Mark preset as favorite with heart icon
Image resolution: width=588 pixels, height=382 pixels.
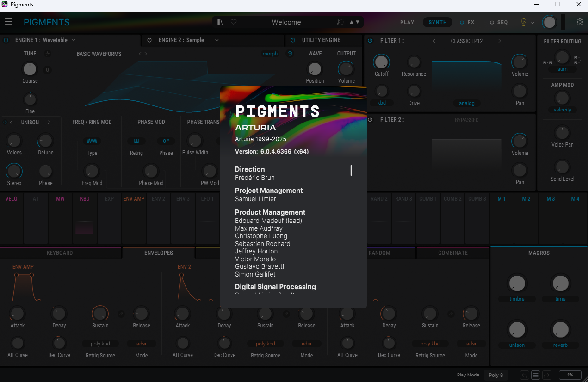tap(234, 22)
